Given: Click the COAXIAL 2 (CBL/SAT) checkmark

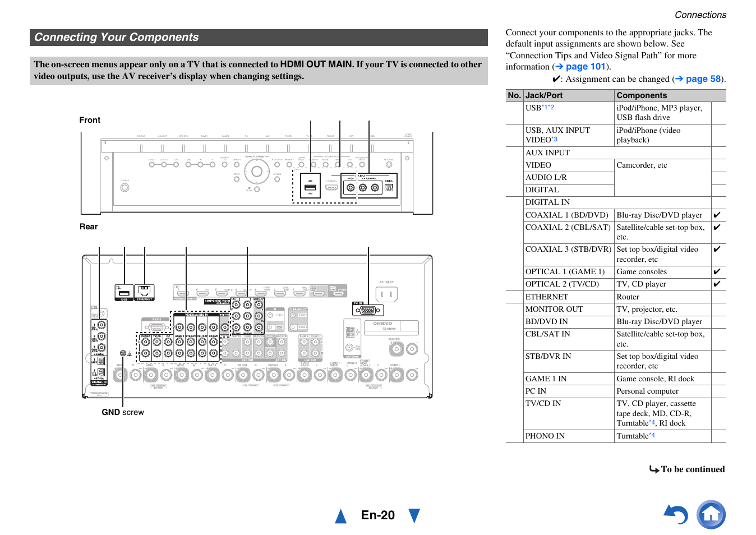Looking at the screenshot, I should pos(717,227).
